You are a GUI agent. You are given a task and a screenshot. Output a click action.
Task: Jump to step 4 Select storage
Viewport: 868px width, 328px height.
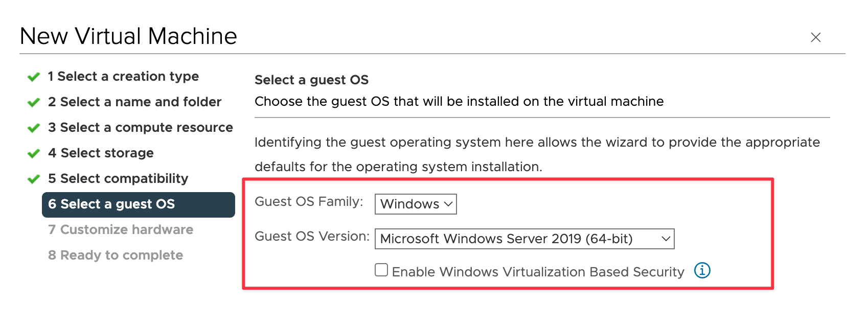101,153
